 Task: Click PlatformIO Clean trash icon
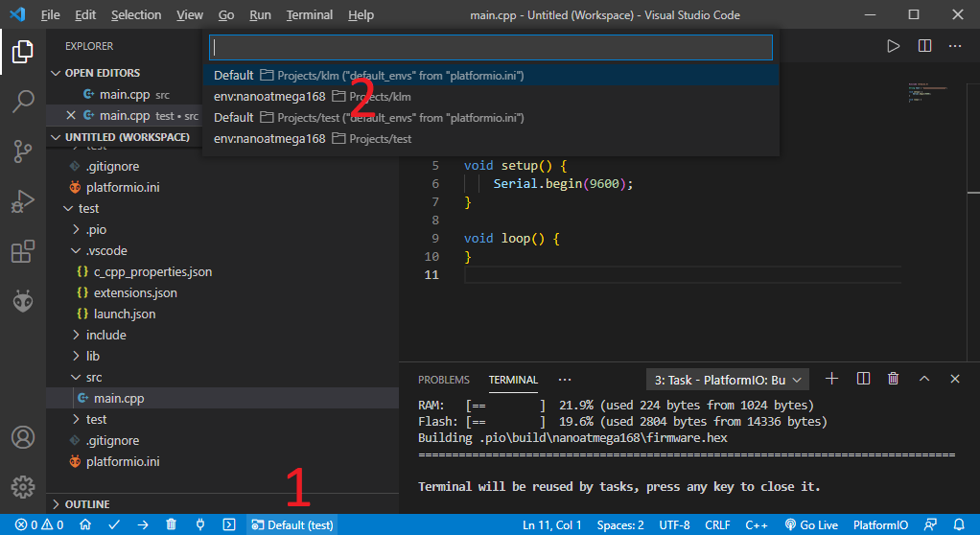[x=172, y=525]
